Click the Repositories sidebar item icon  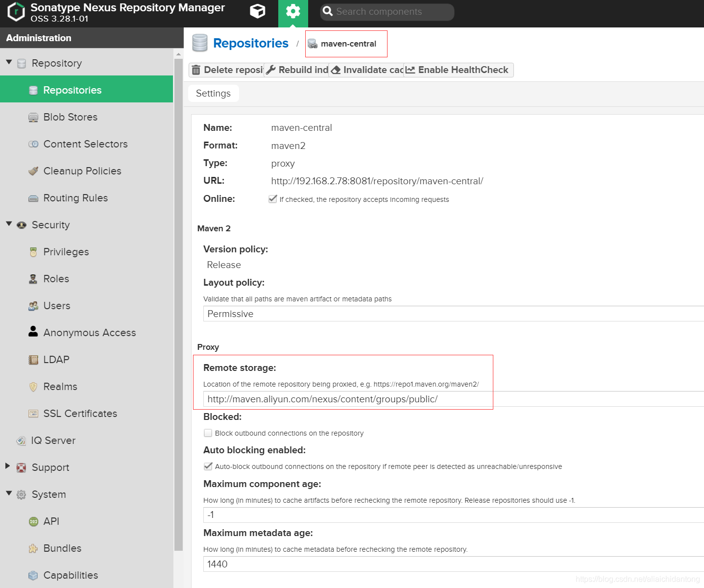pyautogui.click(x=33, y=90)
